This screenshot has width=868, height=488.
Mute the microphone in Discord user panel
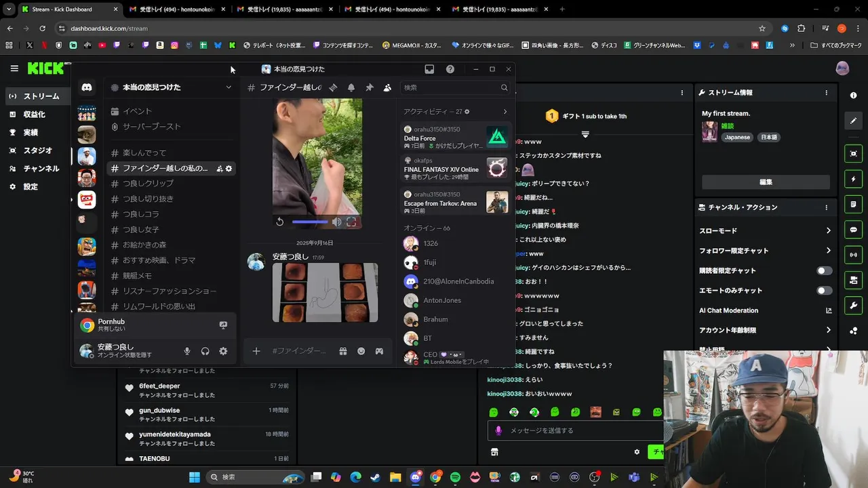(187, 351)
